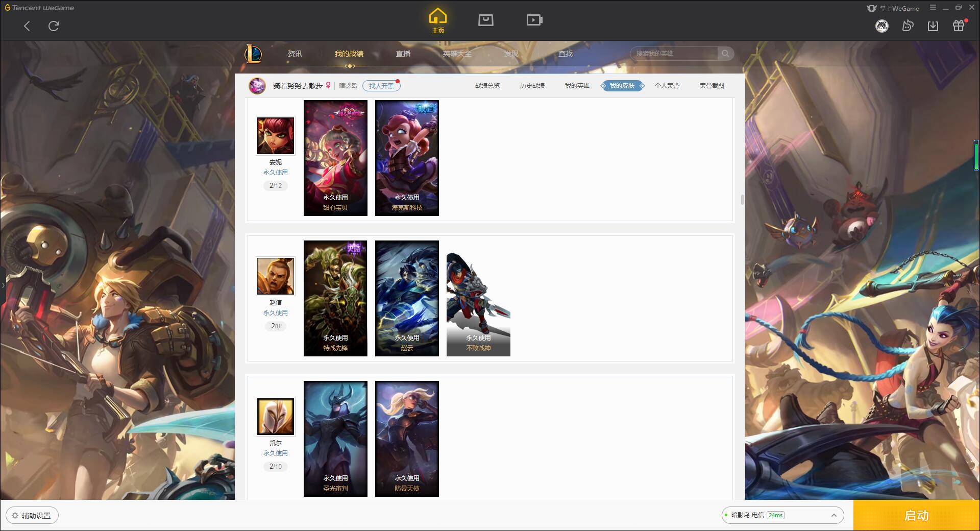Switch to 荣誉截图 sub-tab

click(712, 86)
